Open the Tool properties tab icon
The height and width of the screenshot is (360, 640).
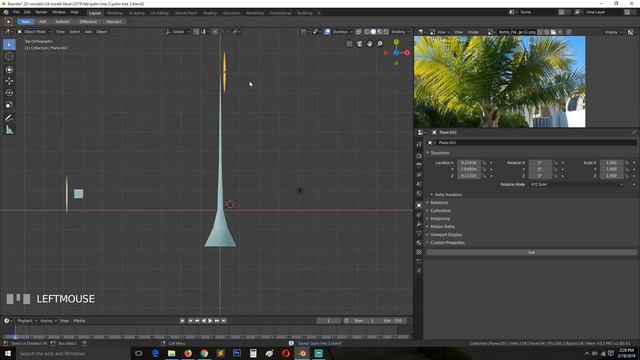(419, 144)
